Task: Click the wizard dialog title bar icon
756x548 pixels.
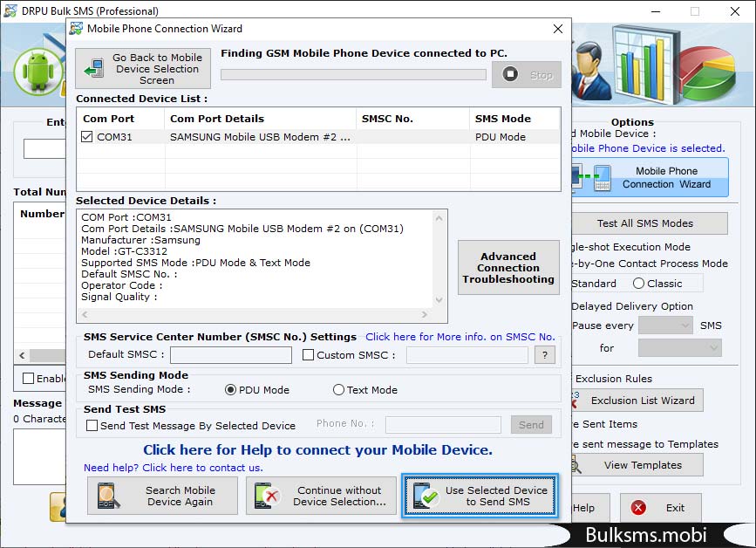Action: pyautogui.click(x=76, y=29)
